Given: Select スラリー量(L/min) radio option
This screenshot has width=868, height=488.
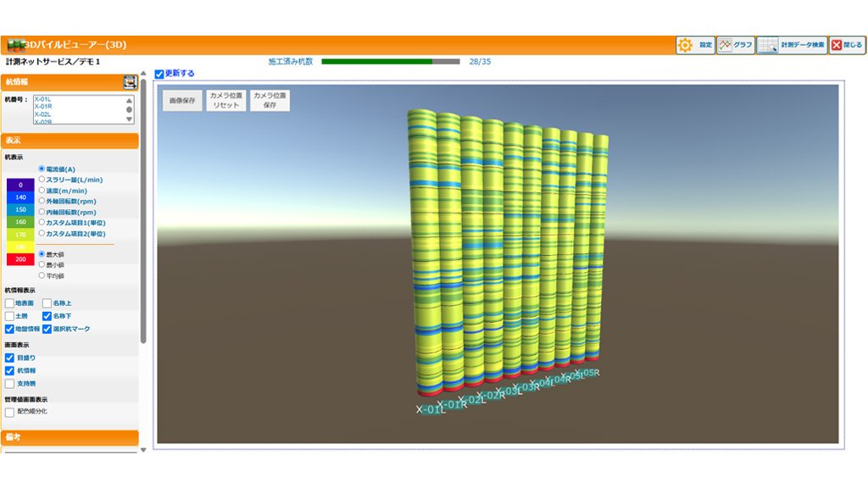Looking at the screenshot, I should click(x=42, y=180).
